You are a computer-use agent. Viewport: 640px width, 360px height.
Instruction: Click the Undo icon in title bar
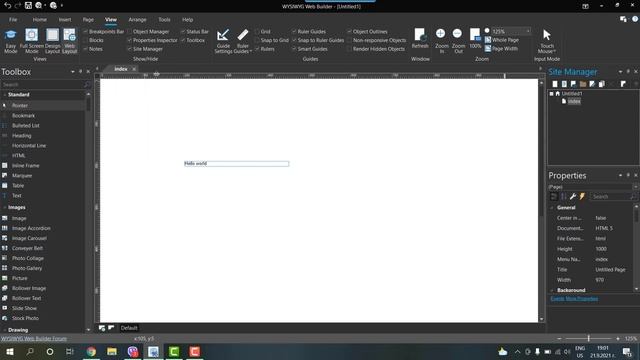pyautogui.click(x=7, y=5)
